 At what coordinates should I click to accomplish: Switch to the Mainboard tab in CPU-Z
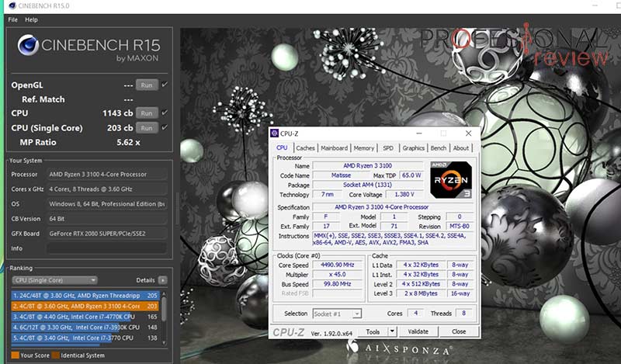click(x=335, y=147)
